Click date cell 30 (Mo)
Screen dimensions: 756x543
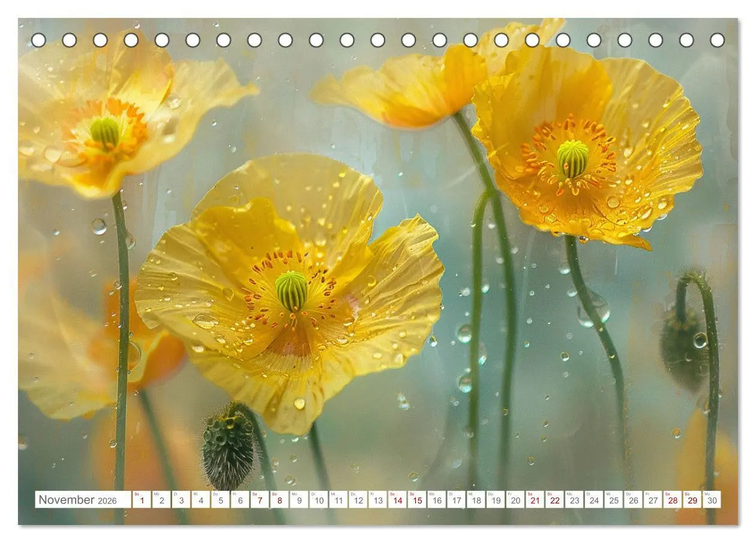tap(712, 499)
